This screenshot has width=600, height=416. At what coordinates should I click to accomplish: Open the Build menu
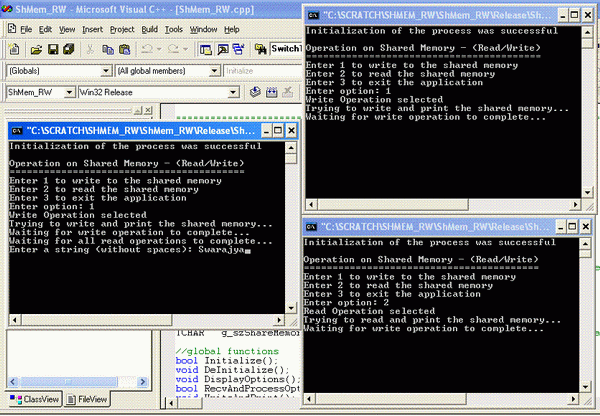149,29
